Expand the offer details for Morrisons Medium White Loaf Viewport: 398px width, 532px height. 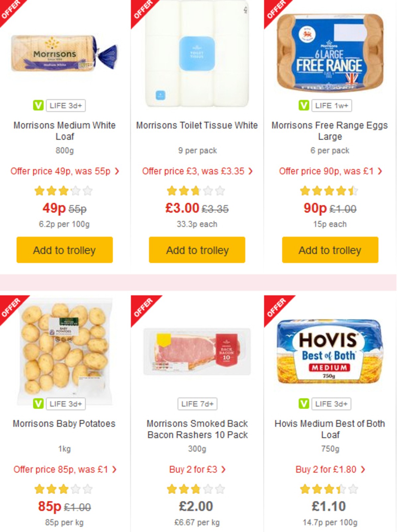[64, 171]
